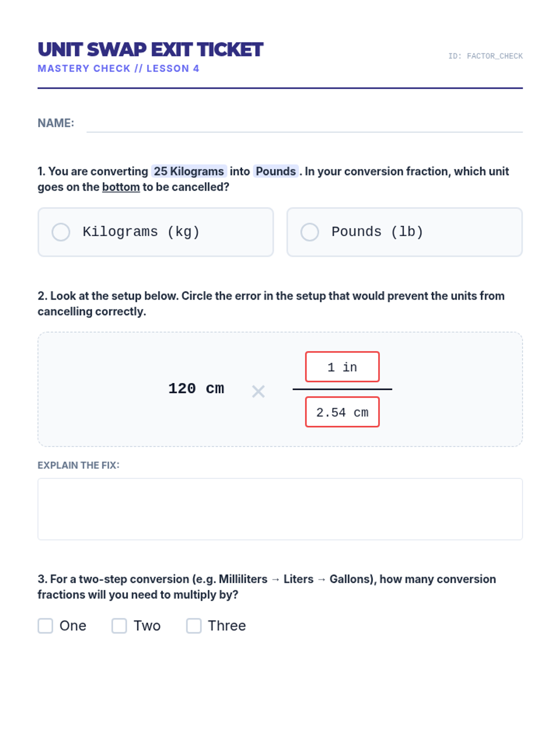Click the ID: FACTOR_CHECK label

[x=485, y=56]
